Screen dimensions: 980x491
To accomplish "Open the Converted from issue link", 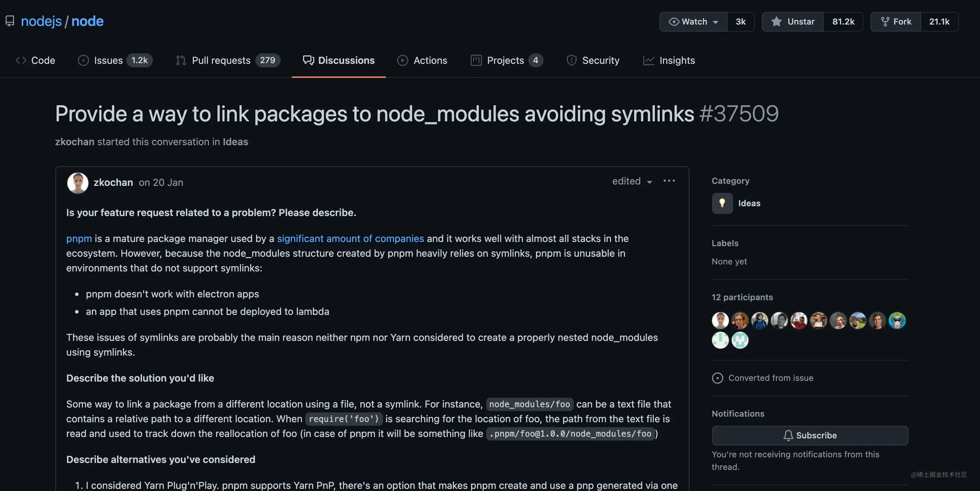I will [771, 378].
